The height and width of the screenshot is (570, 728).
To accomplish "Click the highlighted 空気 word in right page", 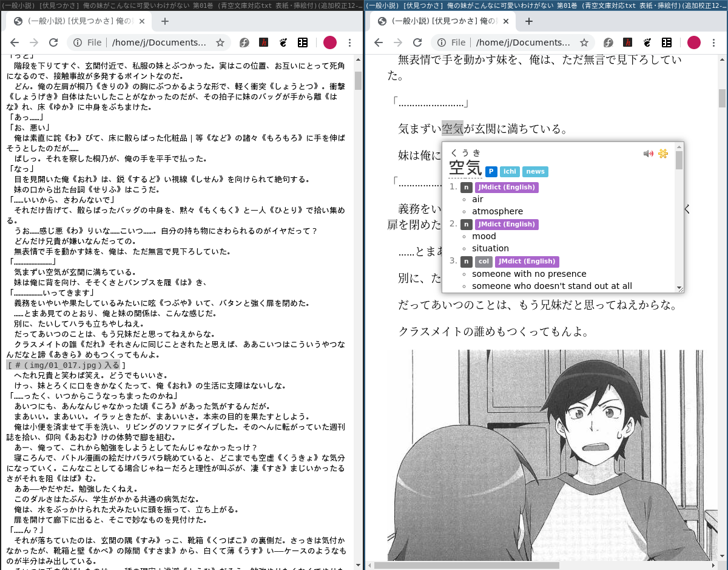I will (x=453, y=129).
